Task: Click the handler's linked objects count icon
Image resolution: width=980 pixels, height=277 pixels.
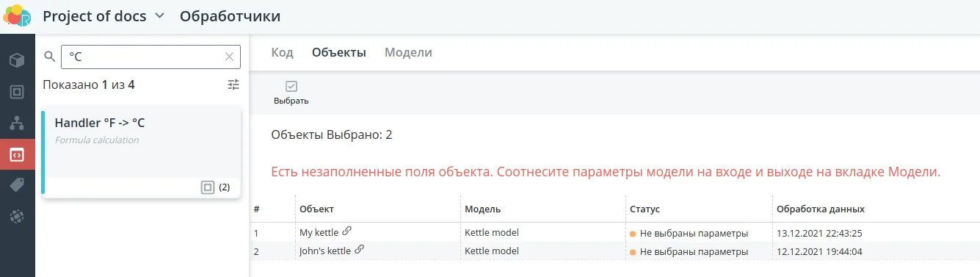Action: coord(208,187)
